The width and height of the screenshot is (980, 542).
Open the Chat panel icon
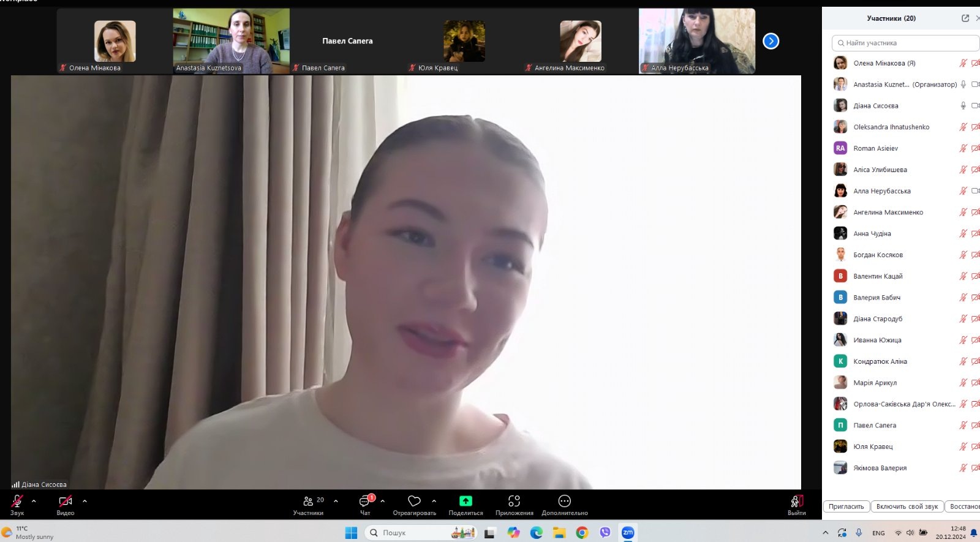point(365,502)
